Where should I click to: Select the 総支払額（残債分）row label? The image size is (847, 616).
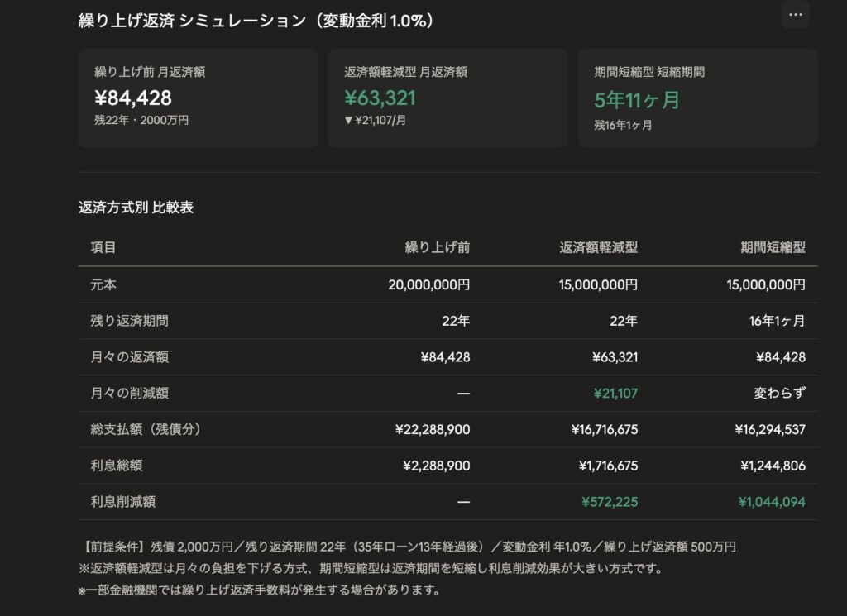coord(146,429)
